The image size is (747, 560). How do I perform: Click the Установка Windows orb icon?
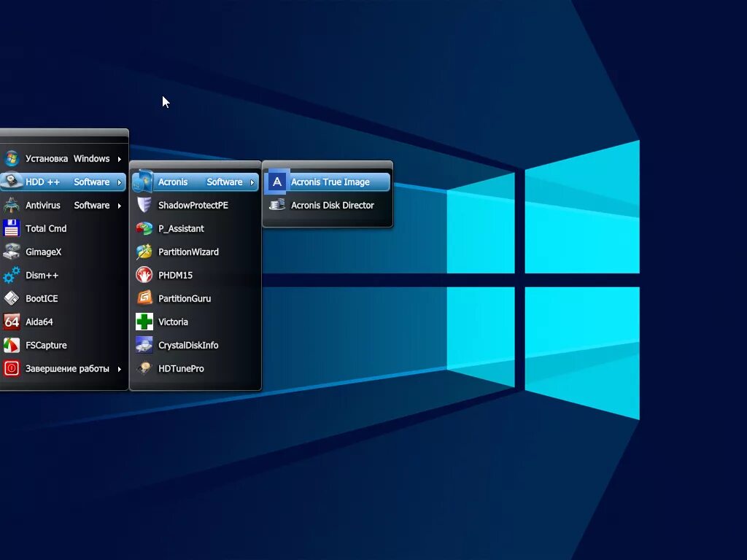tap(12, 158)
